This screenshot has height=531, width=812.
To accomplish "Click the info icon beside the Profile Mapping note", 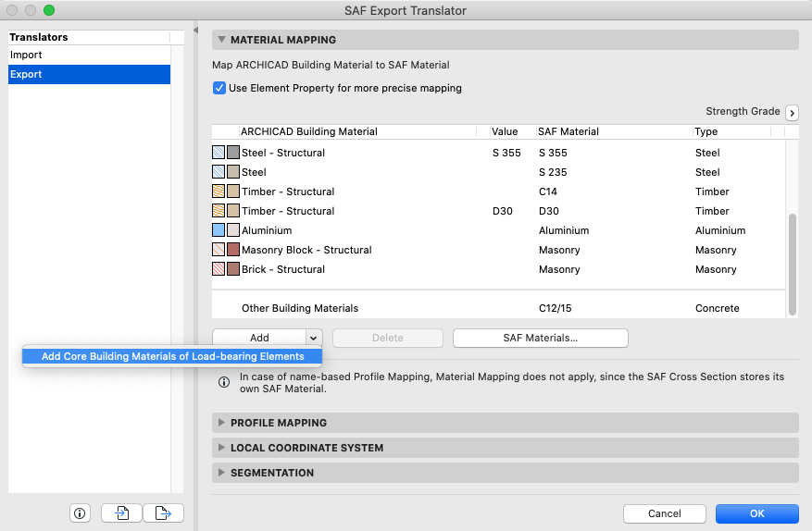I will coord(224,382).
